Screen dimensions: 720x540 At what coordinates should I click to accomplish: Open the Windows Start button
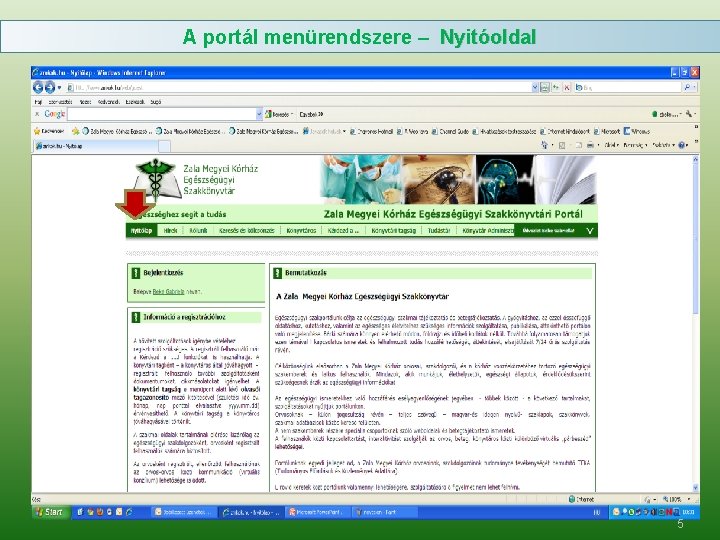pyautogui.click(x=50, y=512)
